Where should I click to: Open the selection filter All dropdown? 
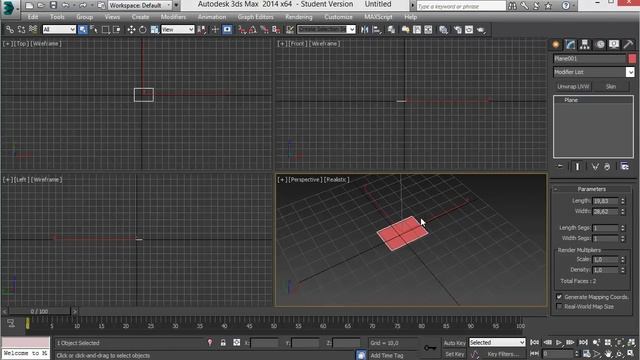[x=59, y=29]
